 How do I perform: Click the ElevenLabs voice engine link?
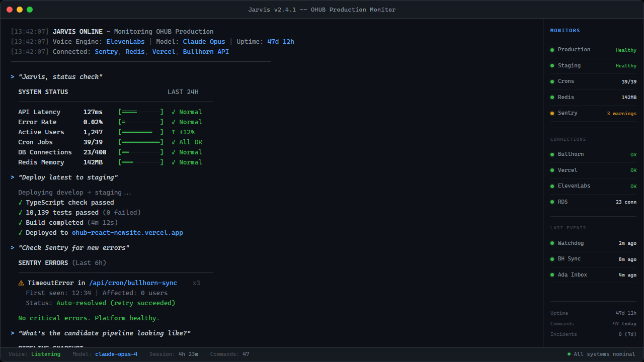(x=125, y=42)
